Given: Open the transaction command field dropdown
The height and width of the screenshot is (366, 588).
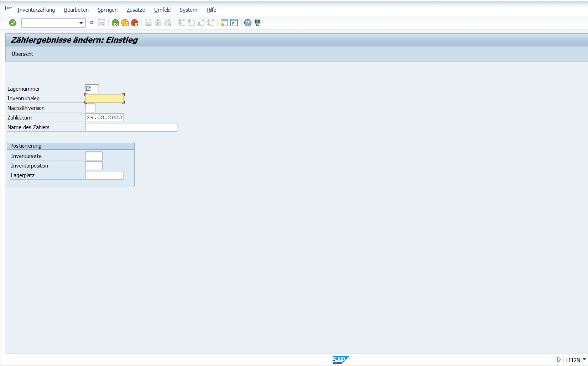Looking at the screenshot, I should click(81, 23).
